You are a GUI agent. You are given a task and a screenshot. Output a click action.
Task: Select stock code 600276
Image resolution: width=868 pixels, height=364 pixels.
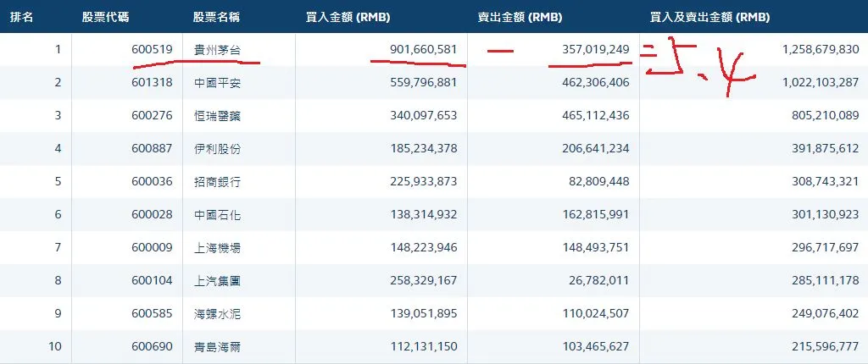[153, 116]
